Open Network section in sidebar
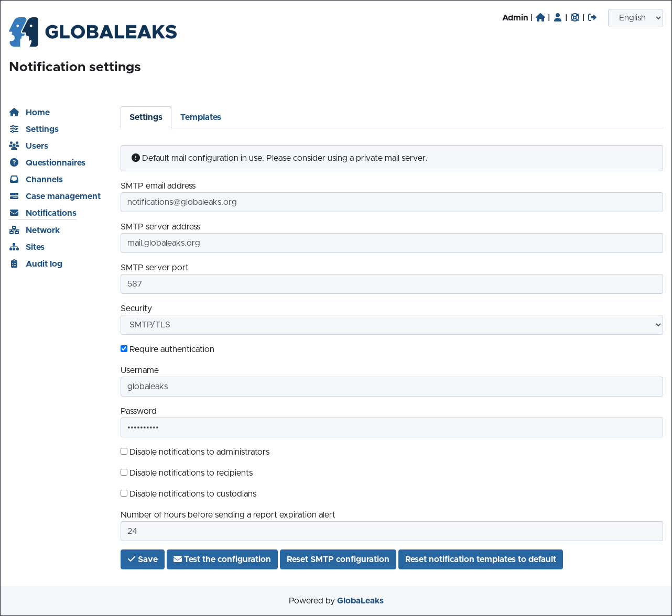 click(42, 230)
